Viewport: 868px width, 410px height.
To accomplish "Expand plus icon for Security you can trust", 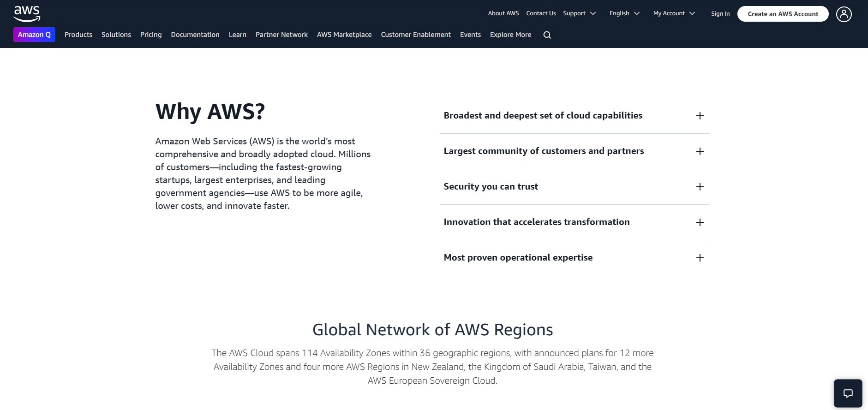I will tap(700, 187).
